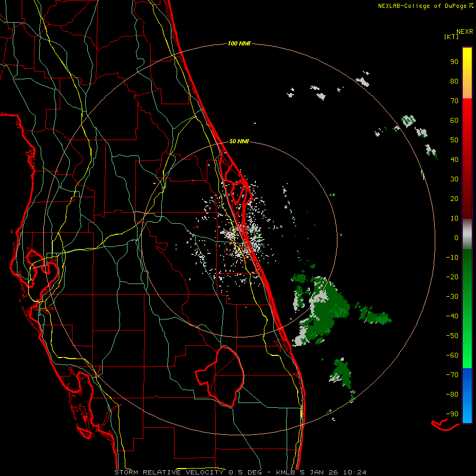Click the positive 50 scale value
Image resolution: width=476 pixels, height=476 pixels.
[x=454, y=140]
